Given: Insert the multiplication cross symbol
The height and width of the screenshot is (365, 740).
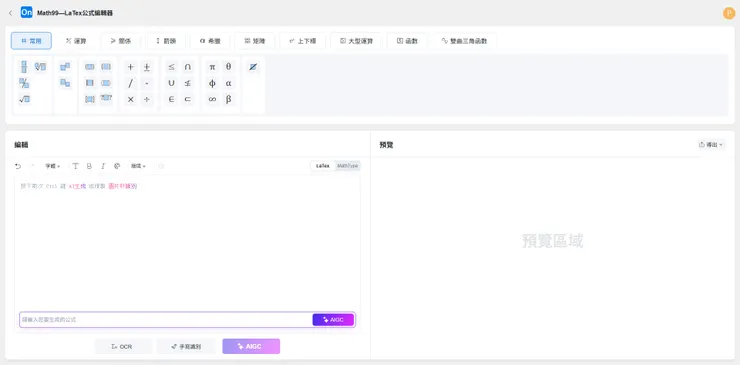Looking at the screenshot, I should [131, 99].
